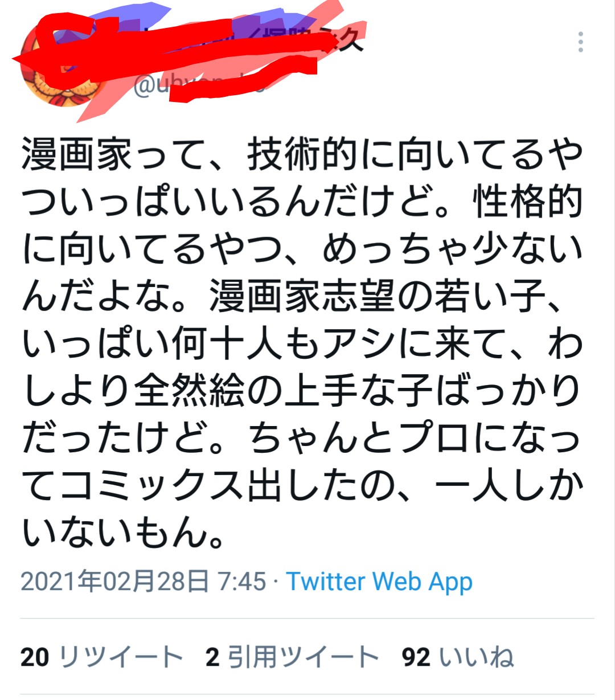This screenshot has height=700, width=615.
Task: Show who liked via the いいね label
Action: click(x=477, y=657)
